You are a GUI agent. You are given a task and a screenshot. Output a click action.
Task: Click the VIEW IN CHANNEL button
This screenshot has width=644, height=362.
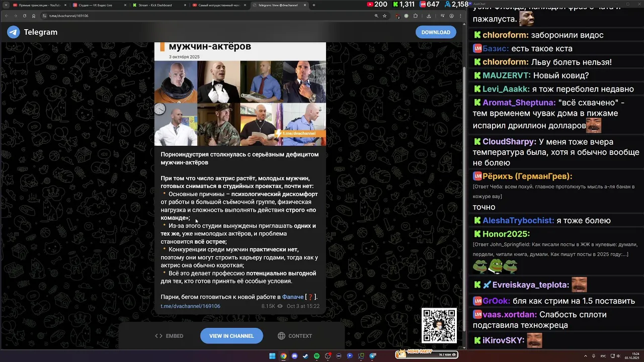click(231, 336)
